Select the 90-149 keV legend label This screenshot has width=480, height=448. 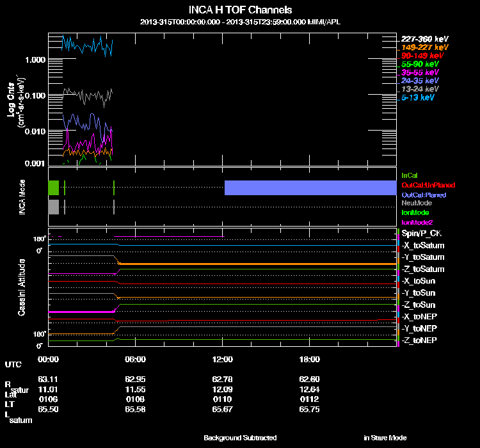422,56
